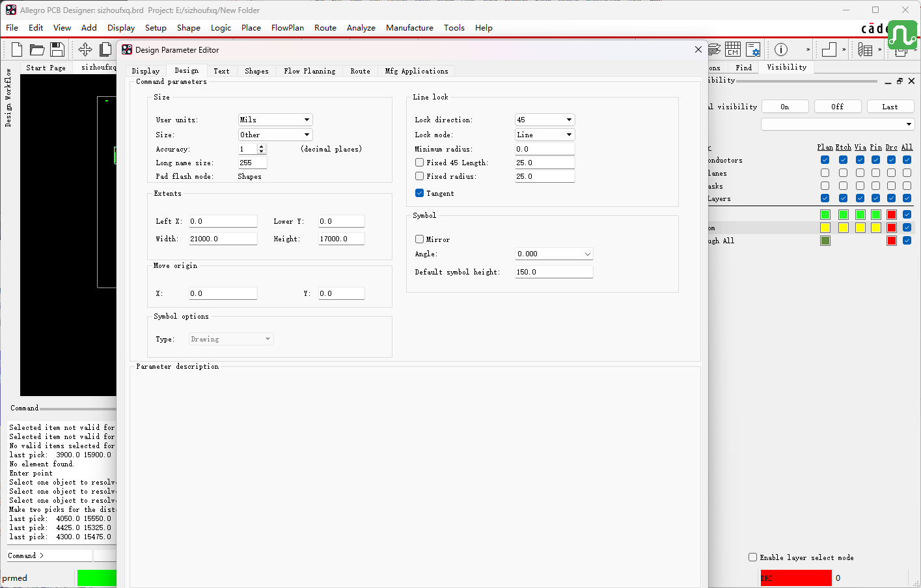Click the global visibility On button

point(785,107)
